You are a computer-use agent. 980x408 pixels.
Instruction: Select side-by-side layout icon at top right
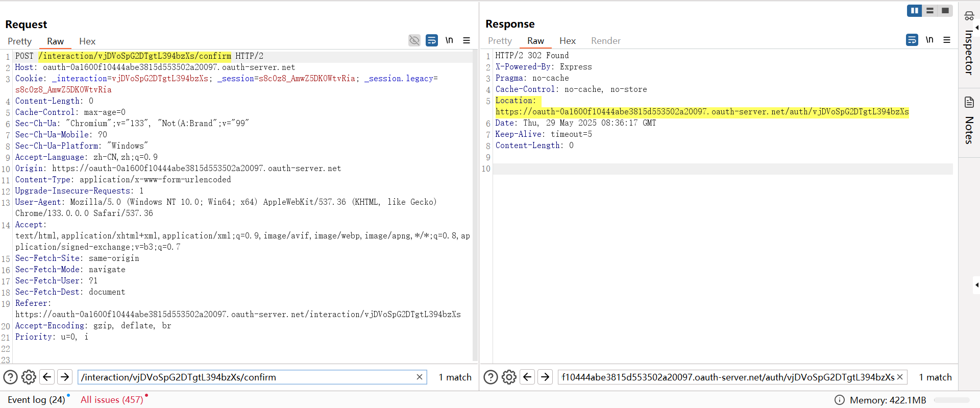(x=914, y=11)
